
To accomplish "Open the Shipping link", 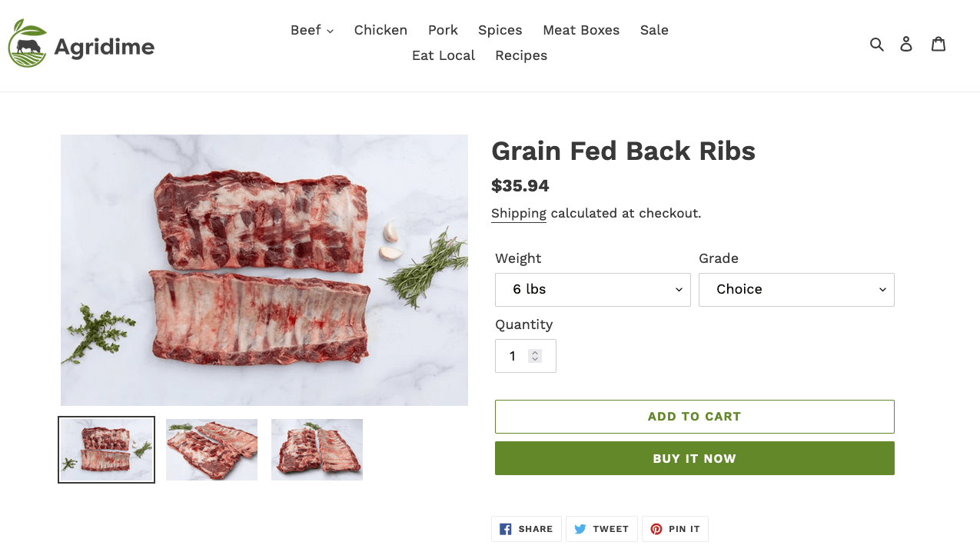I will [518, 213].
